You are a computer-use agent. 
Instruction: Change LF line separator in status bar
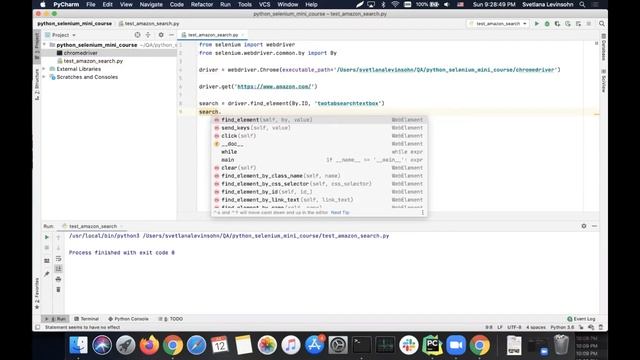pos(500,327)
